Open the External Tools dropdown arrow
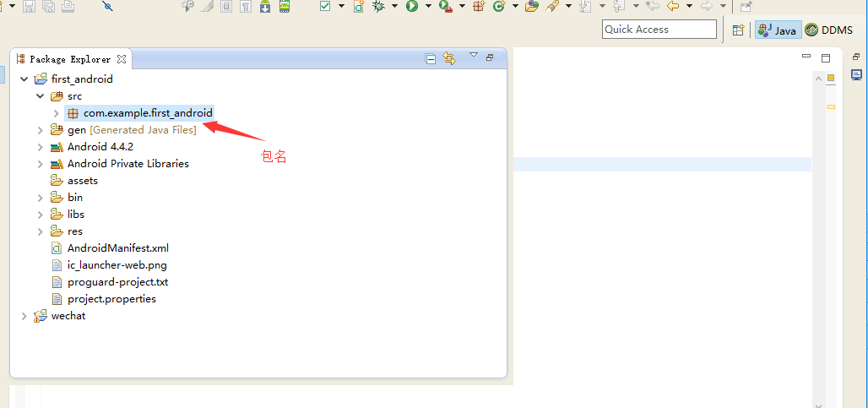 [462, 7]
